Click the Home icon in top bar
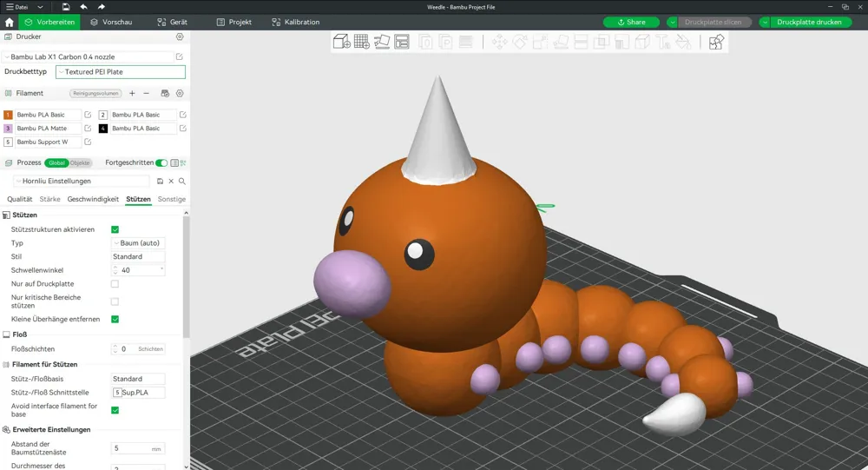 point(9,23)
